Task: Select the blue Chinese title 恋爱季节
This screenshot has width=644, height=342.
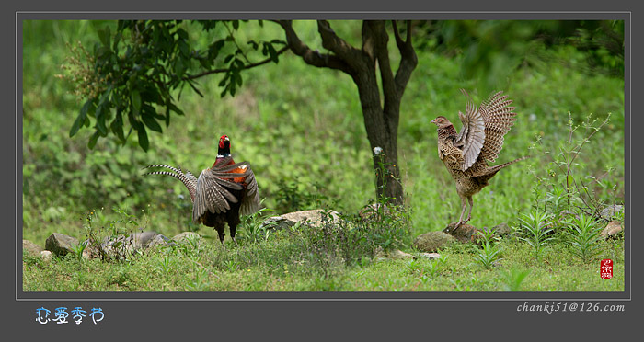Action: point(70,315)
